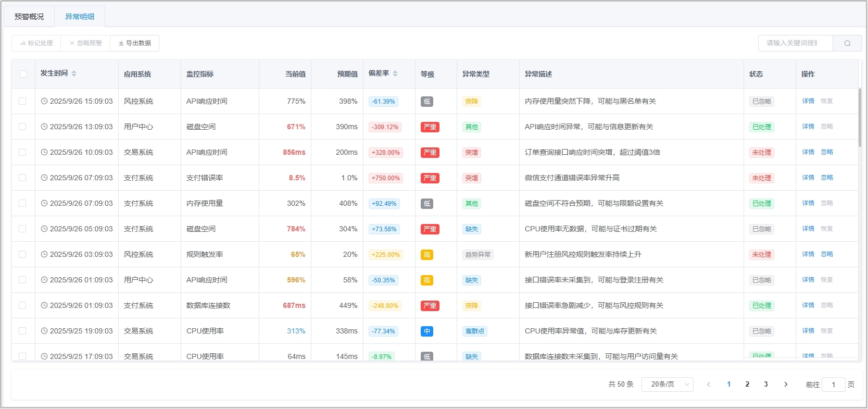
Task: Toggle the select-all header checkbox
Action: pos(23,74)
